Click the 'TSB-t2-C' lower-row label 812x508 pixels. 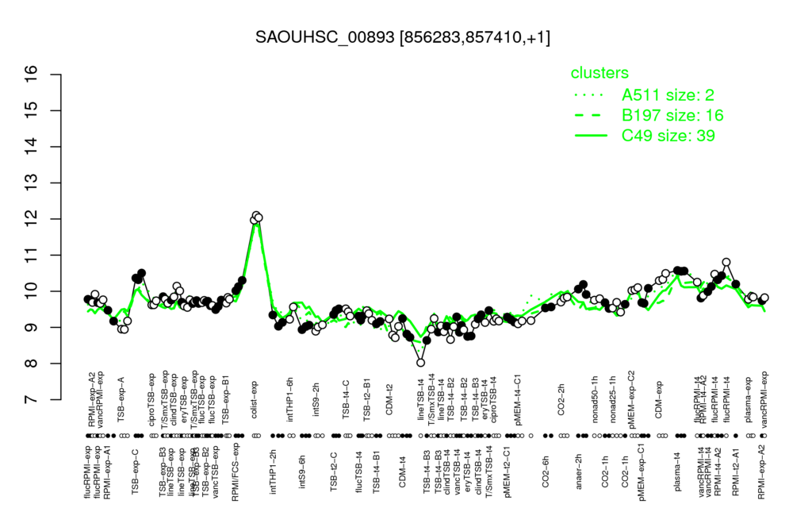click(x=334, y=471)
